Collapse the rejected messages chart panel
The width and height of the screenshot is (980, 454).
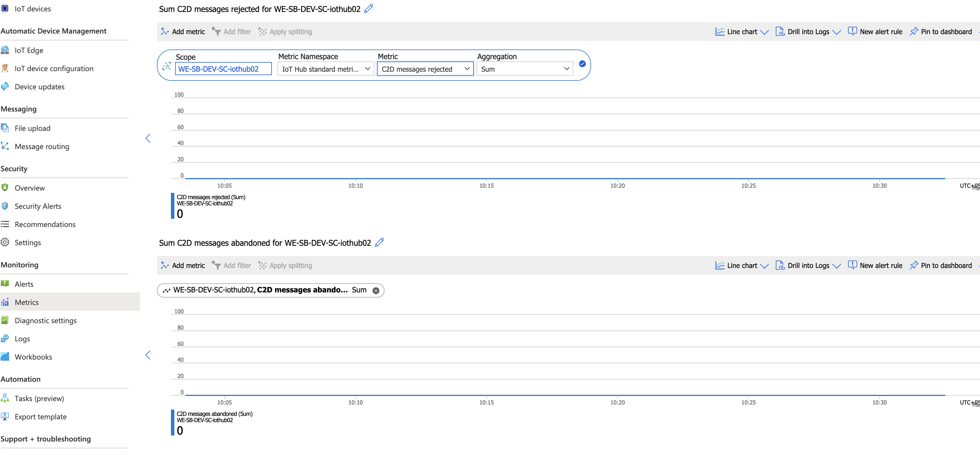click(148, 138)
